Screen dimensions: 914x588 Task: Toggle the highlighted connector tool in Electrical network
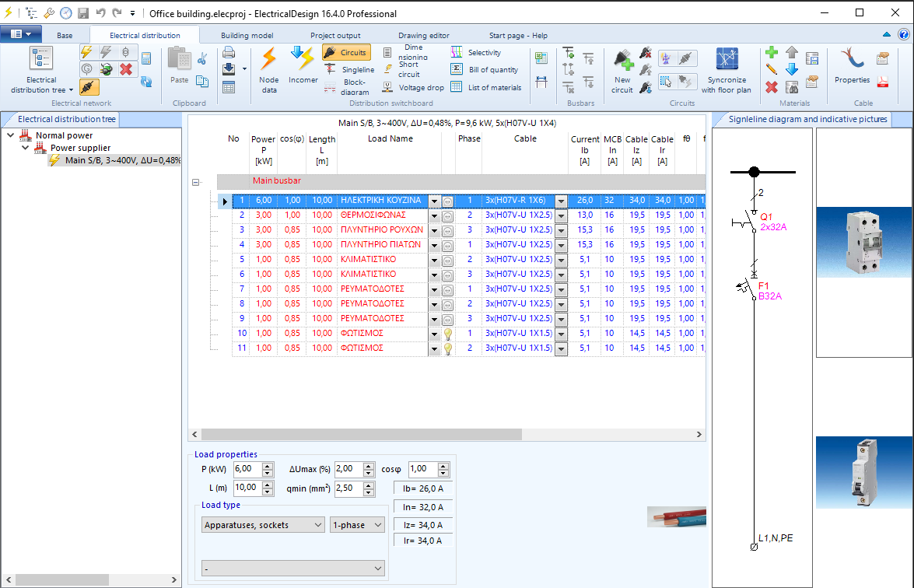click(x=89, y=87)
